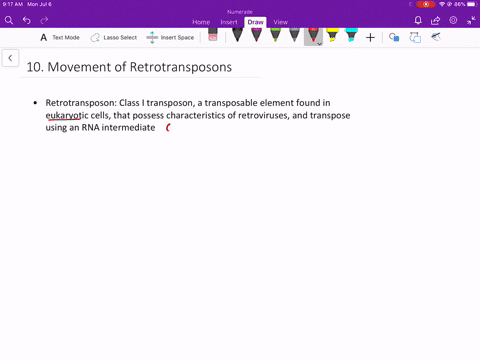Select the Draw tab
The image size is (480, 360).
click(x=255, y=22)
